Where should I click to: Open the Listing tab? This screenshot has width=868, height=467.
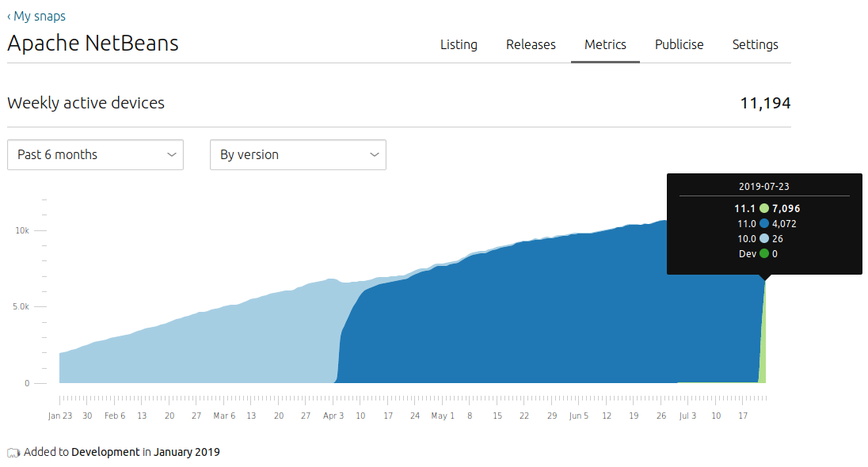click(x=459, y=44)
